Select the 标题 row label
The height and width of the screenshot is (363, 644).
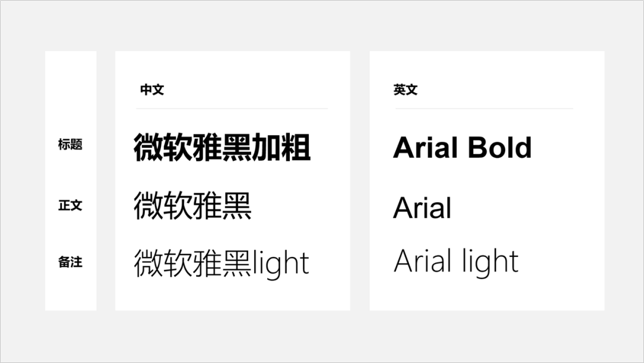pyautogui.click(x=70, y=144)
